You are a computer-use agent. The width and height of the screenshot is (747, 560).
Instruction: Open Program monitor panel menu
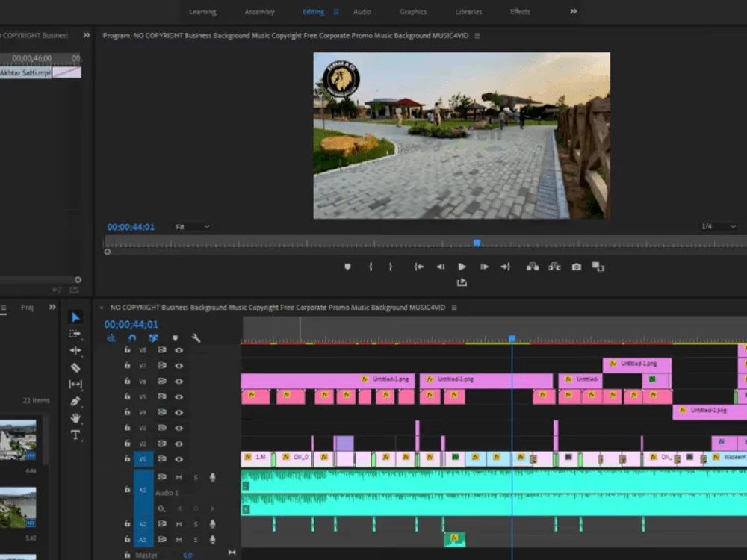[x=477, y=36]
